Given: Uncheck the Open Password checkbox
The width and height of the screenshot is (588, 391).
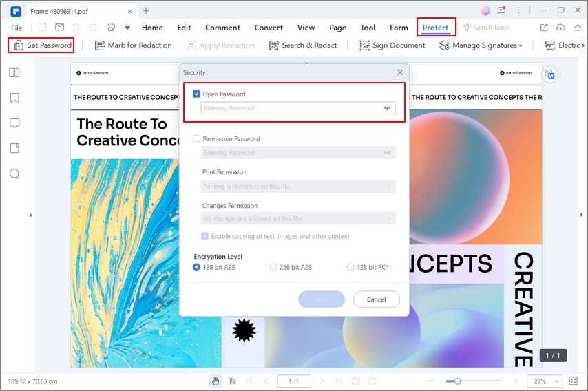Looking at the screenshot, I should tap(196, 94).
